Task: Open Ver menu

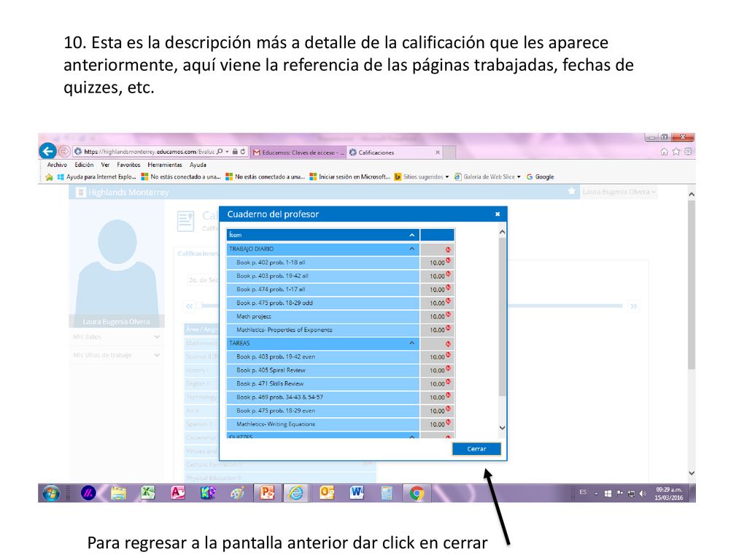Action: pos(105,165)
